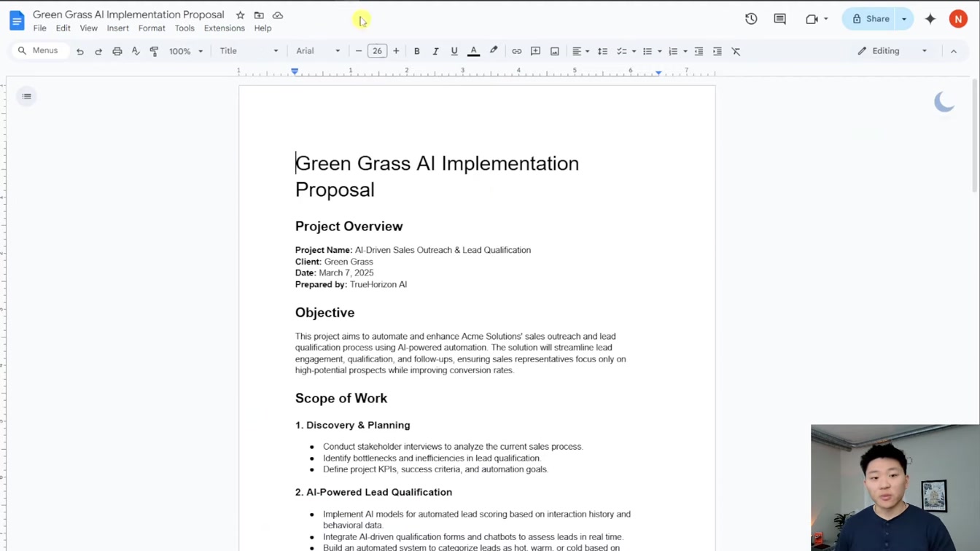The height and width of the screenshot is (551, 980).
Task: Start a video call icon
Action: [812, 19]
